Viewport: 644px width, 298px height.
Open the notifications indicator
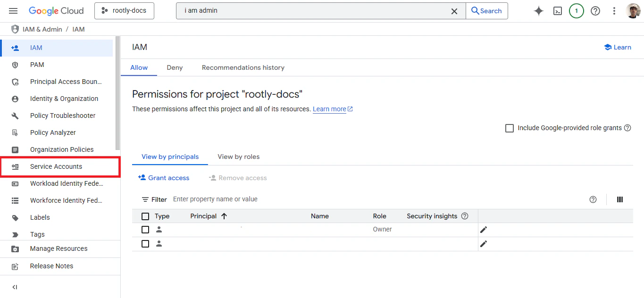pos(576,10)
